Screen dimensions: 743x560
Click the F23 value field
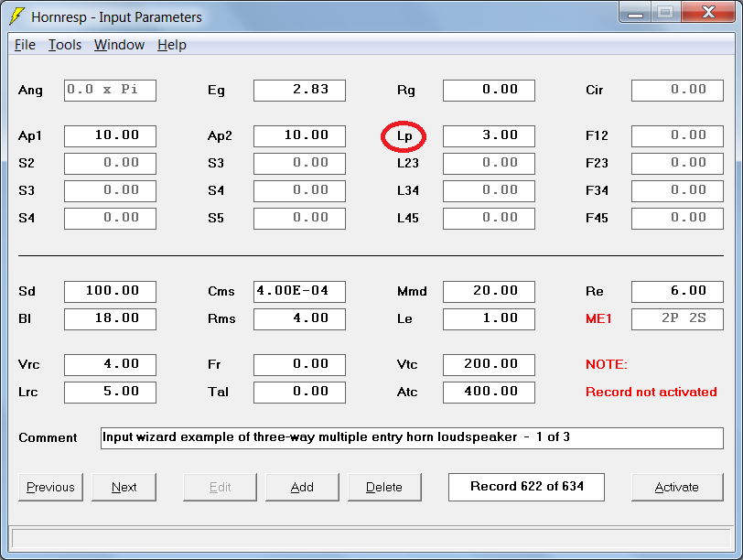[x=678, y=164]
